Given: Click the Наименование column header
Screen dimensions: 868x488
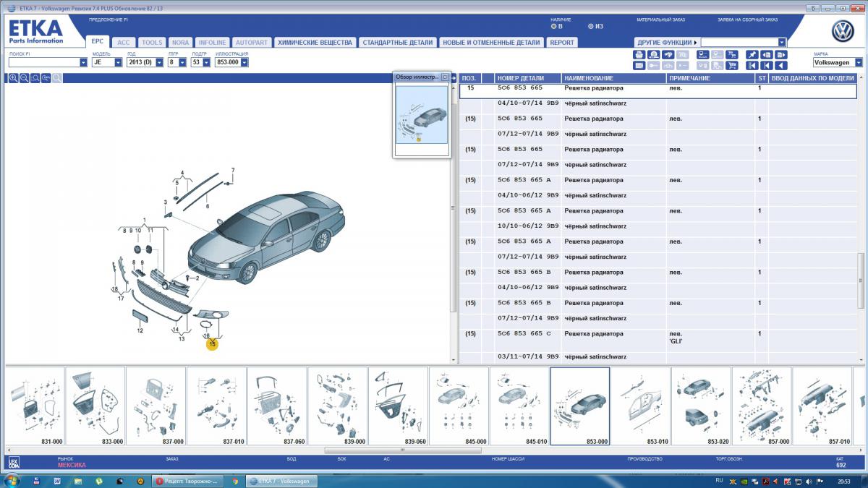Looking at the screenshot, I should coord(614,78).
